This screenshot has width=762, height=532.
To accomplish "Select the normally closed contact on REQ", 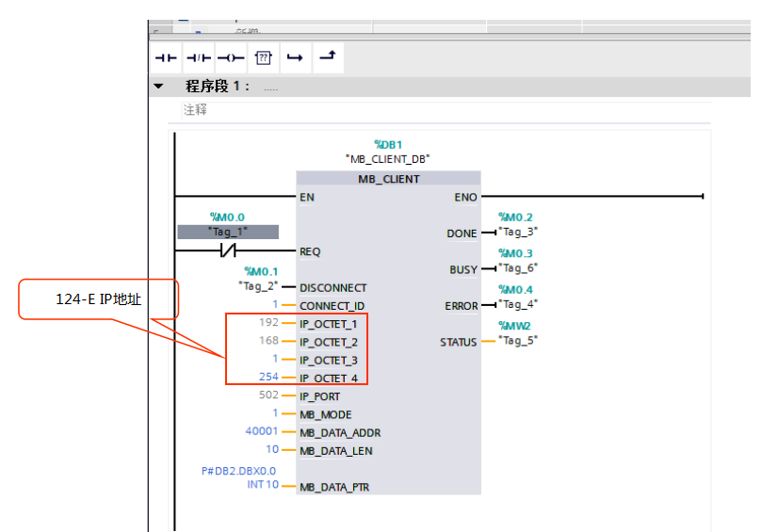I will [x=227, y=251].
